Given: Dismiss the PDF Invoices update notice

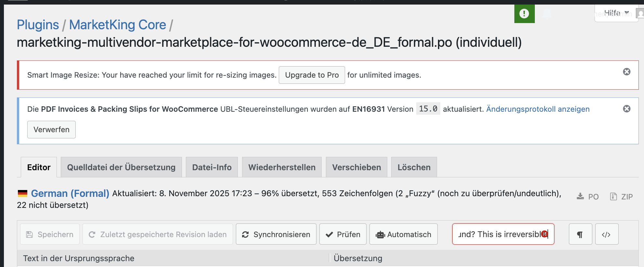Looking at the screenshot, I should (x=626, y=109).
